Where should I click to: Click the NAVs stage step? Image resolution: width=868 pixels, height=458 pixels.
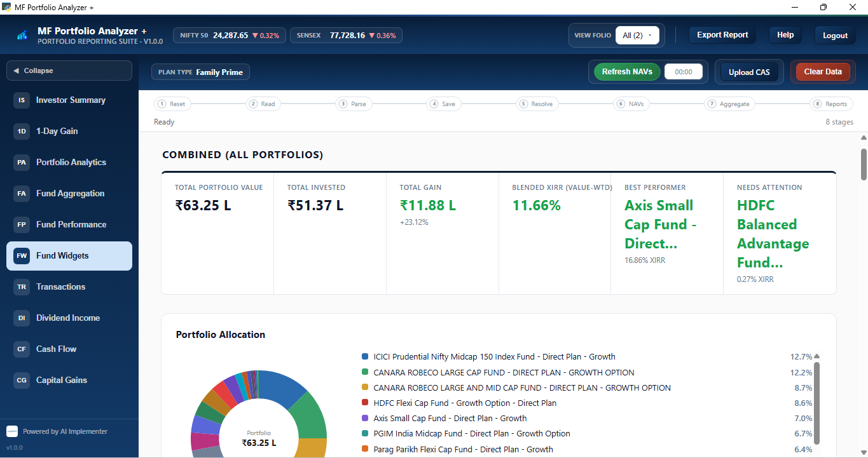pos(631,104)
